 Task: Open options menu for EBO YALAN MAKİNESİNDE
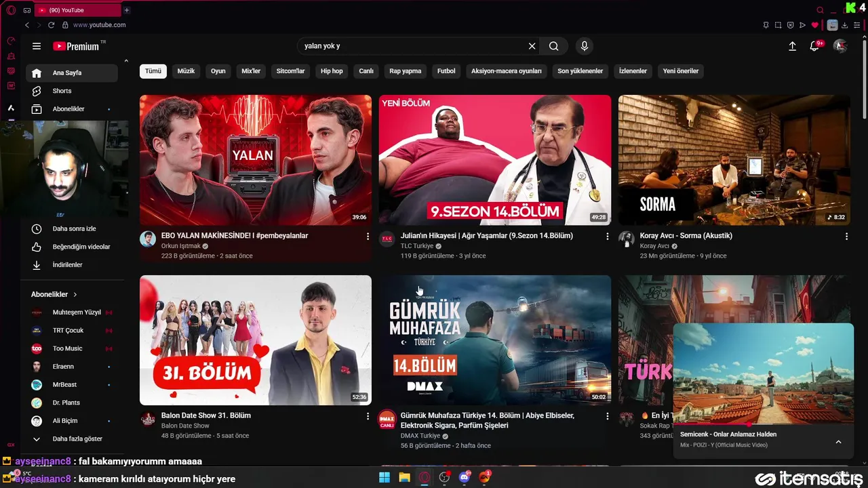(368, 237)
